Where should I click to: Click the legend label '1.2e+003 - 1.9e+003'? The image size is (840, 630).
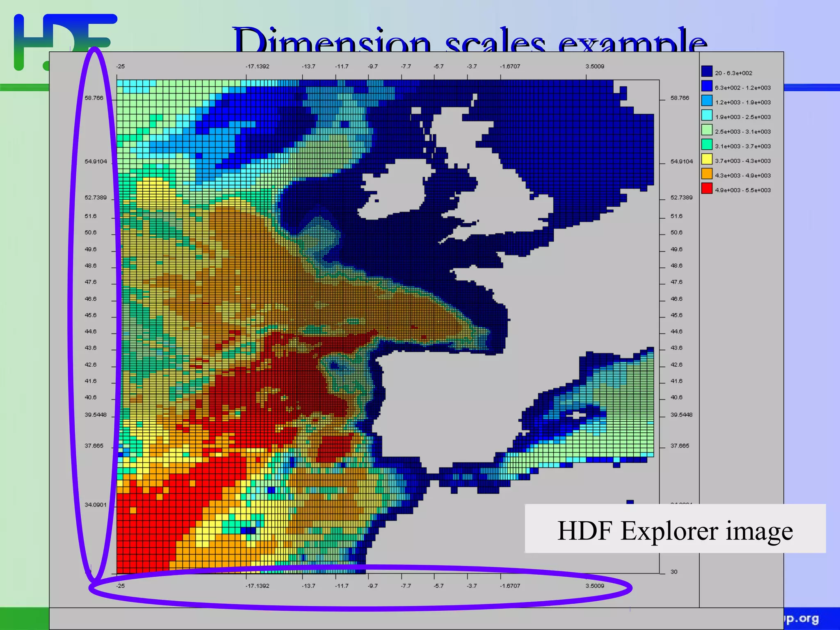(743, 103)
